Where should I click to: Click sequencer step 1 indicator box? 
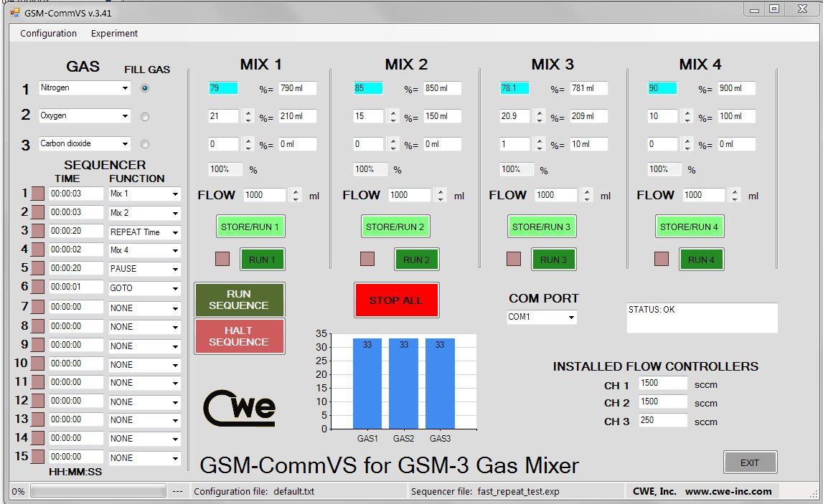pos(37,194)
